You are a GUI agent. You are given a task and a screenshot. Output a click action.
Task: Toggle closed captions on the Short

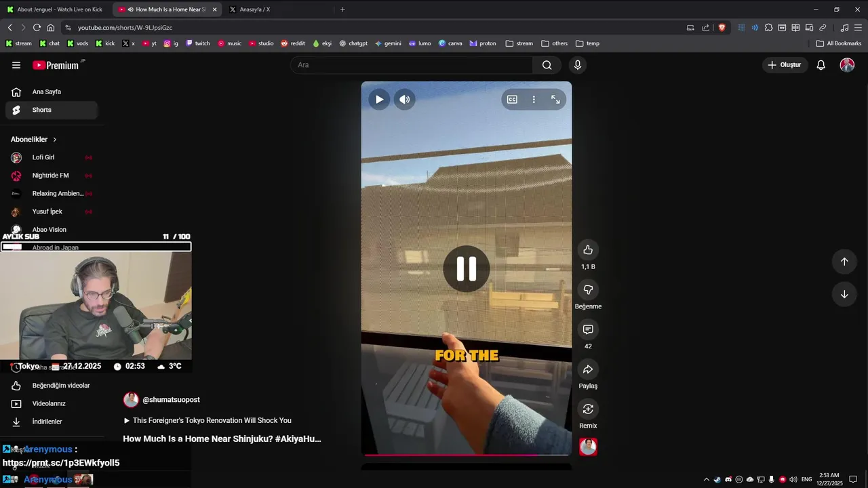pos(512,100)
